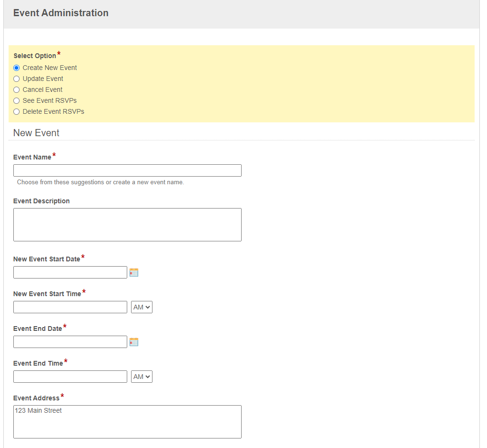Click inside the Event Name field

click(x=127, y=170)
